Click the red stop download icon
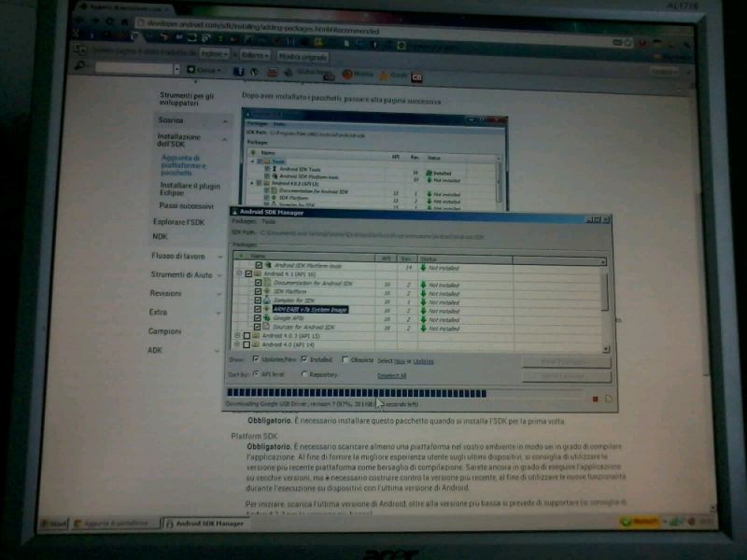Viewport: 747px width, 560px height. (595, 399)
